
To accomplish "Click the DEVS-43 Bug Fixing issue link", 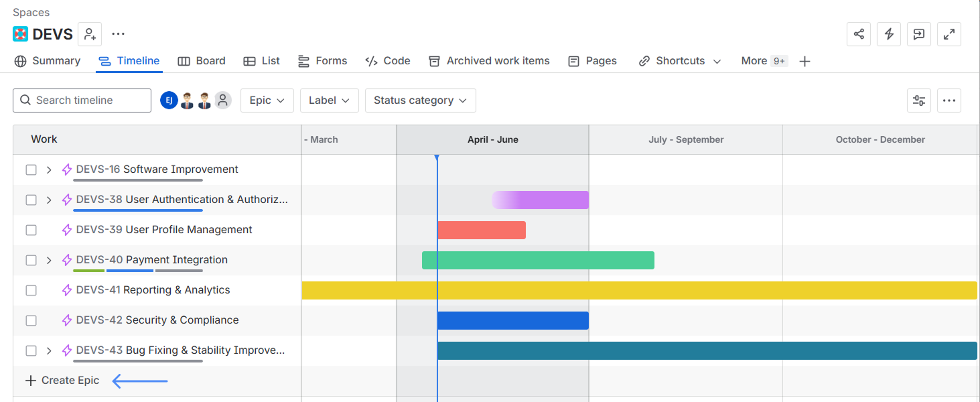I will point(180,350).
